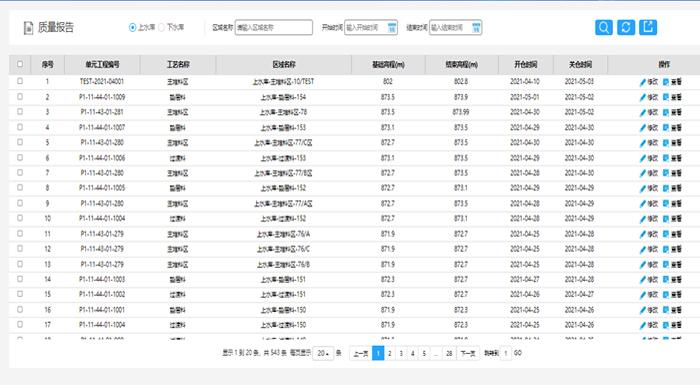Click the pencil edit icon in row 10

click(x=642, y=219)
